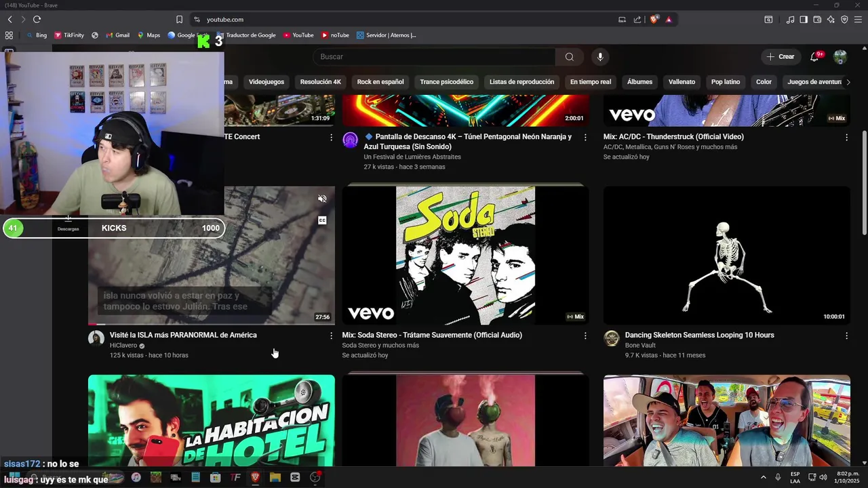The width and height of the screenshot is (868, 488).
Task: Open the Dancing Skeleton video thumbnail
Action: tap(727, 256)
